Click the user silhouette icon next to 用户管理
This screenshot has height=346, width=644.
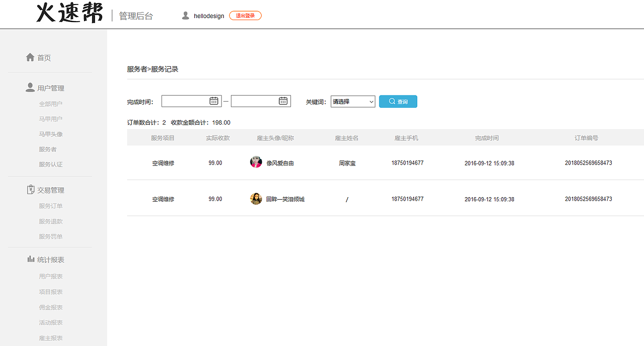30,86
